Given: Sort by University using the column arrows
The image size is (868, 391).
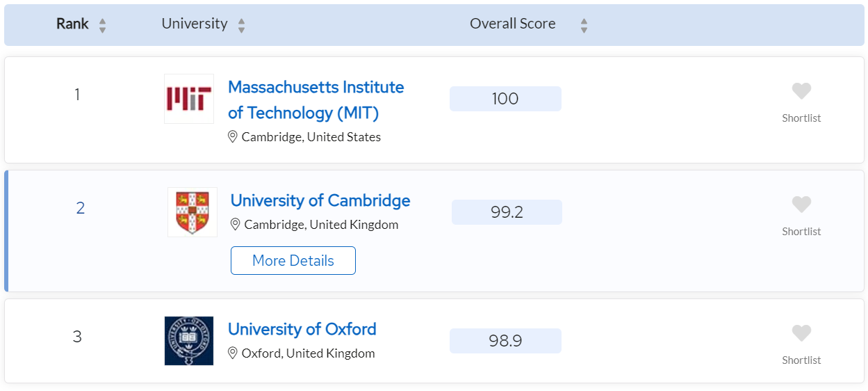Looking at the screenshot, I should [x=241, y=26].
